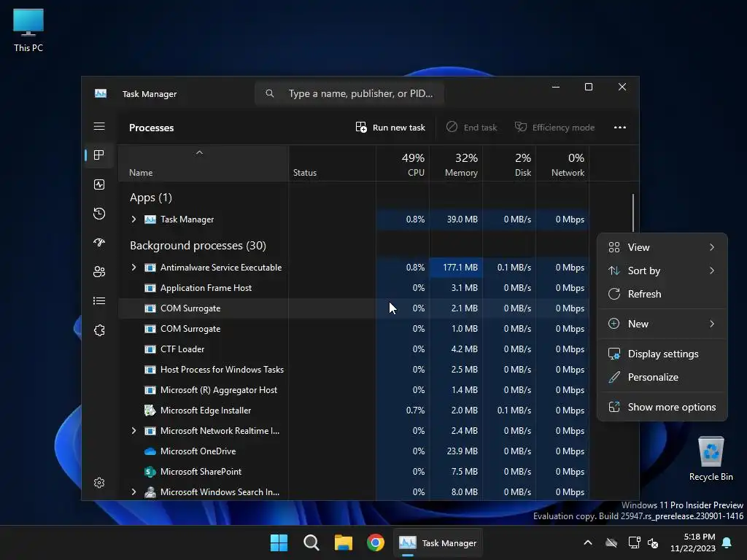Launch File Explorer from the taskbar
The height and width of the screenshot is (560, 747).
click(x=343, y=542)
